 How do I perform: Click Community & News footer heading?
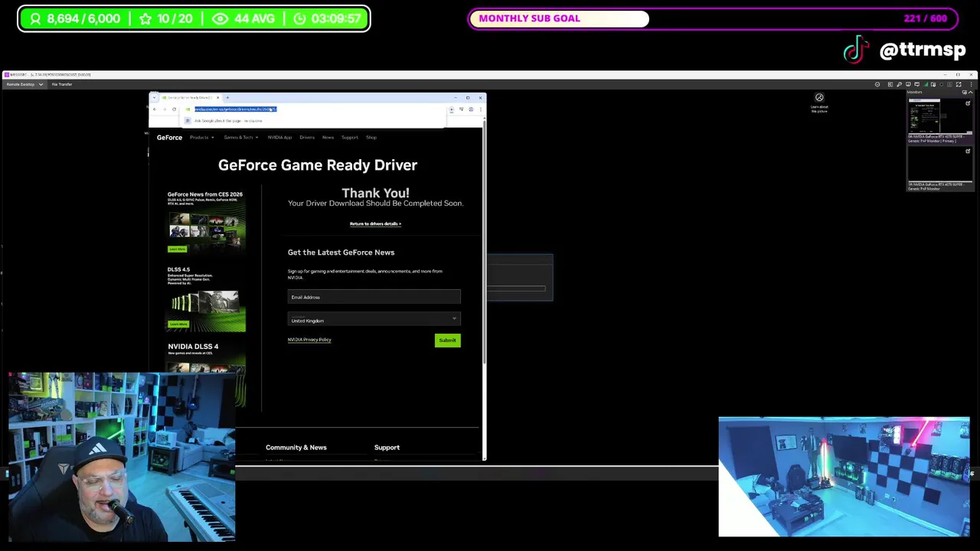tap(296, 448)
